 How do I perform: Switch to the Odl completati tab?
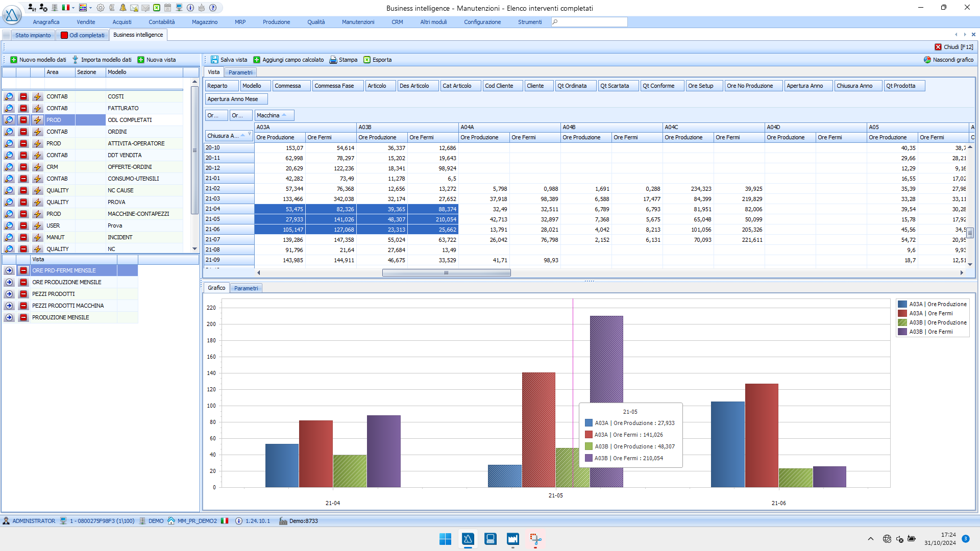[83, 35]
